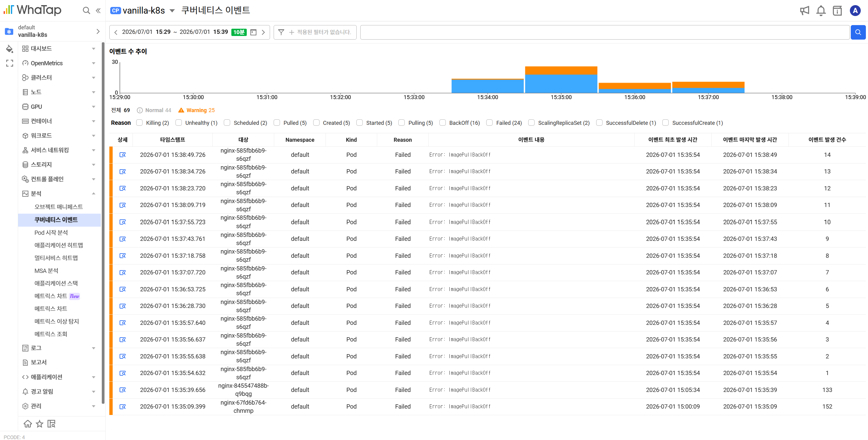Expand the default vanilla-k8s project chevron
Image resolution: width=868 pixels, height=440 pixels.
click(98, 31)
